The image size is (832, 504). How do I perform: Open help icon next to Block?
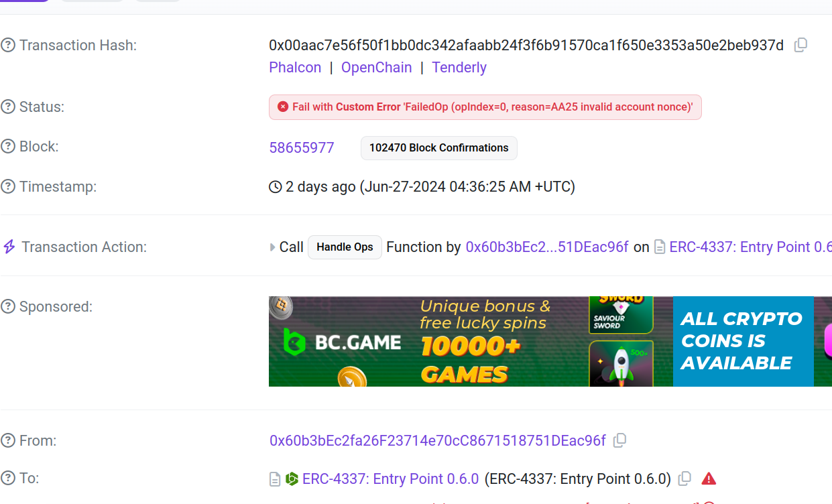coord(8,147)
